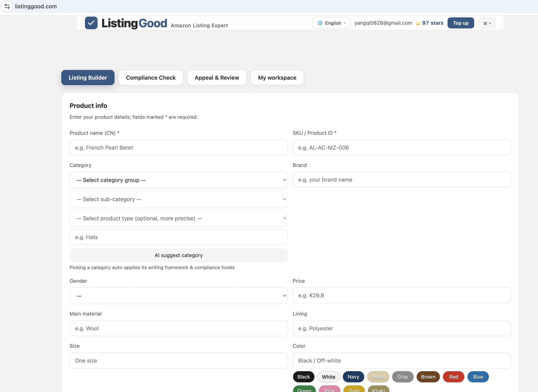
Task: Select the Blue color swatch
Action: (478, 377)
